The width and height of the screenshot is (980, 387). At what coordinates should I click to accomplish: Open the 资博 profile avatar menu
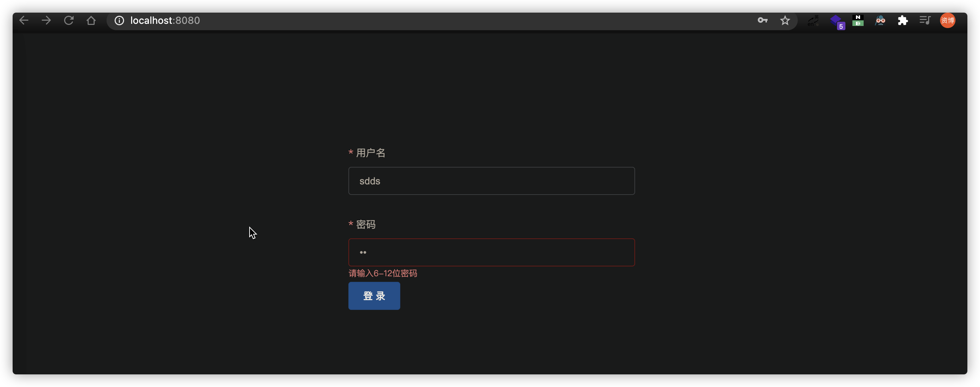(x=947, y=21)
